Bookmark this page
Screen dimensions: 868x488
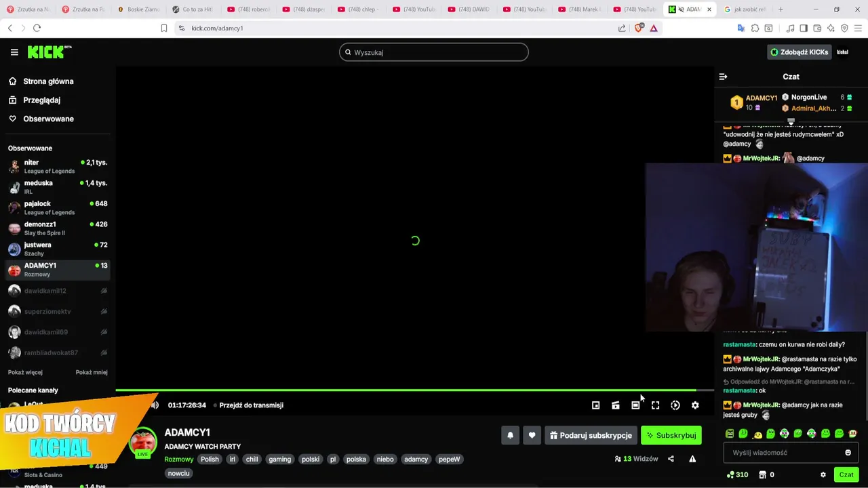[163, 28]
